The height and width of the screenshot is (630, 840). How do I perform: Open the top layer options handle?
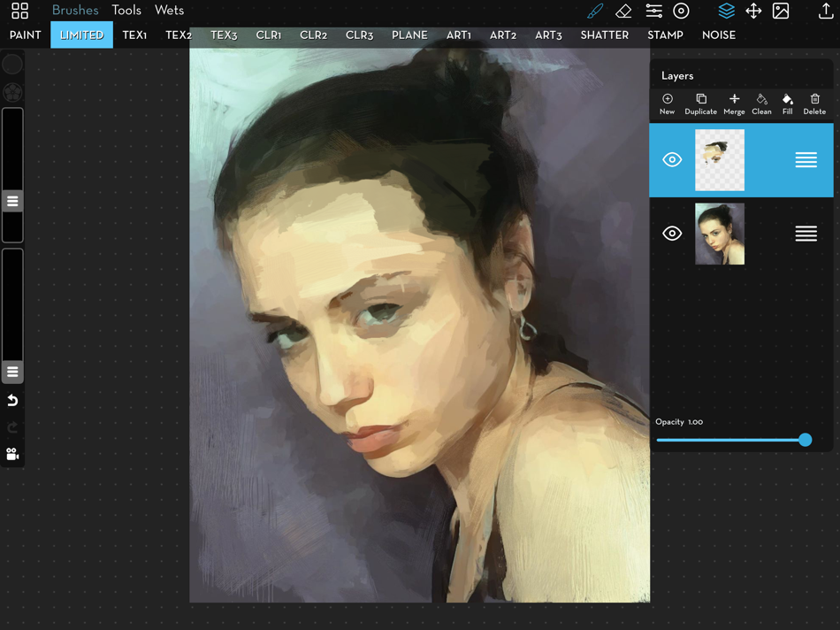coord(806,160)
